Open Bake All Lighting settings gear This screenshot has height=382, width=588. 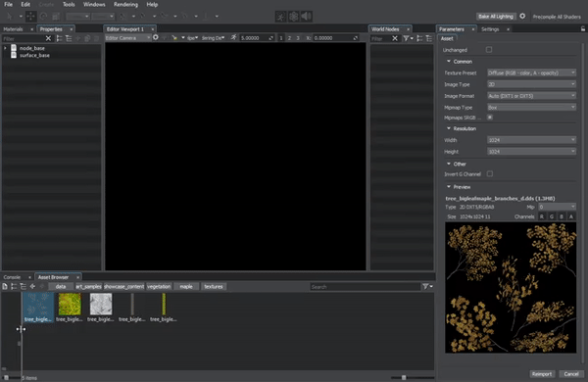tap(522, 16)
